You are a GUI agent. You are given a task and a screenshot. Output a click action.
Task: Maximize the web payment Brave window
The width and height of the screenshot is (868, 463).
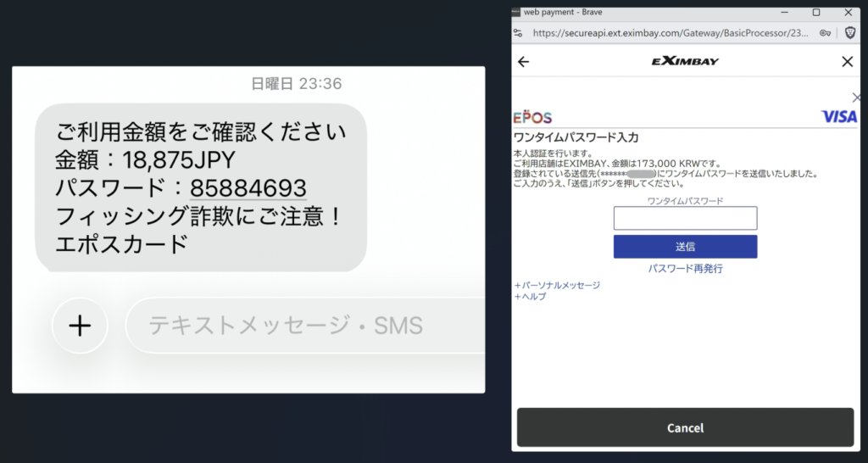(x=816, y=12)
